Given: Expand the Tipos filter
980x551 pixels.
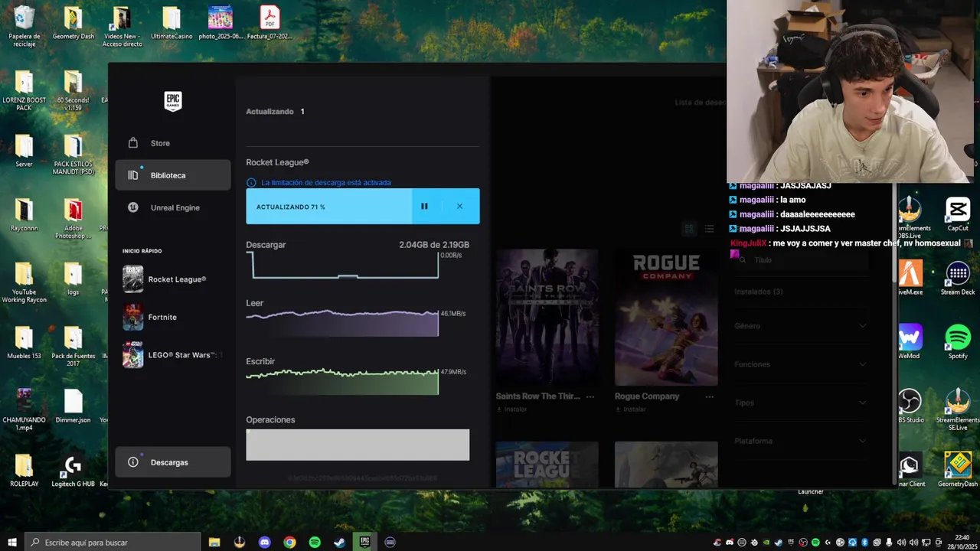Looking at the screenshot, I should point(801,403).
